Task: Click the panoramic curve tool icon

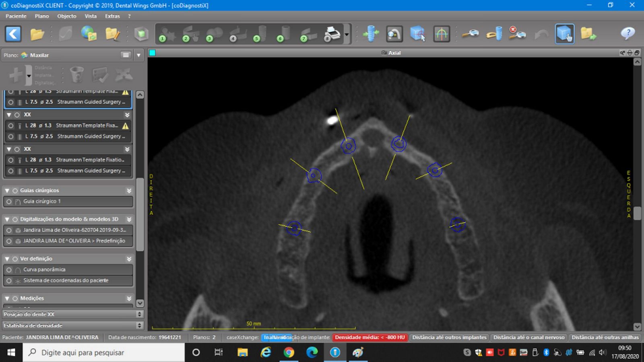Action: [441, 34]
